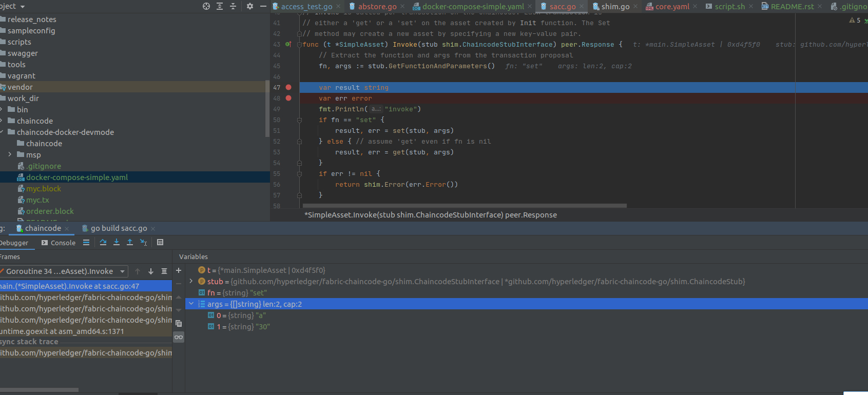Click the duplicate watch copy icon
This screenshot has height=395, width=868.
click(x=179, y=323)
